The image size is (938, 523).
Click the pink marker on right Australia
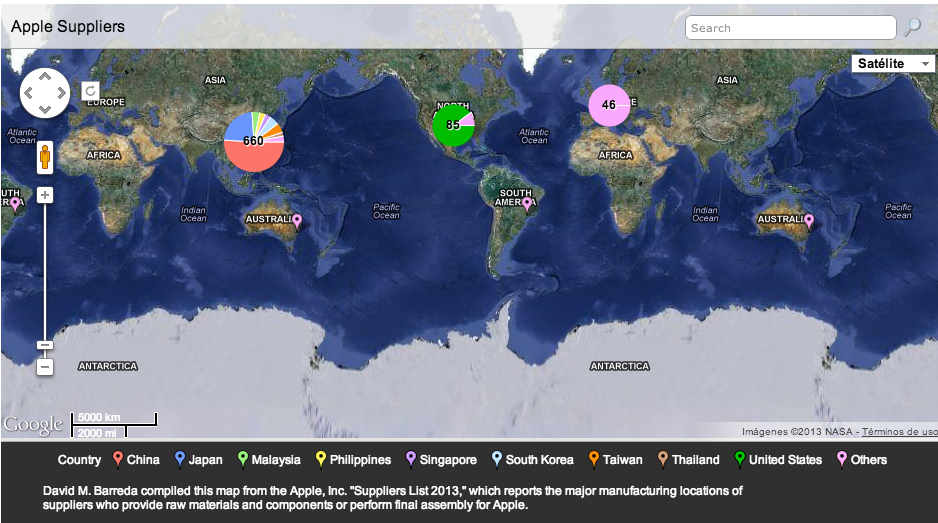pyautogui.click(x=809, y=221)
